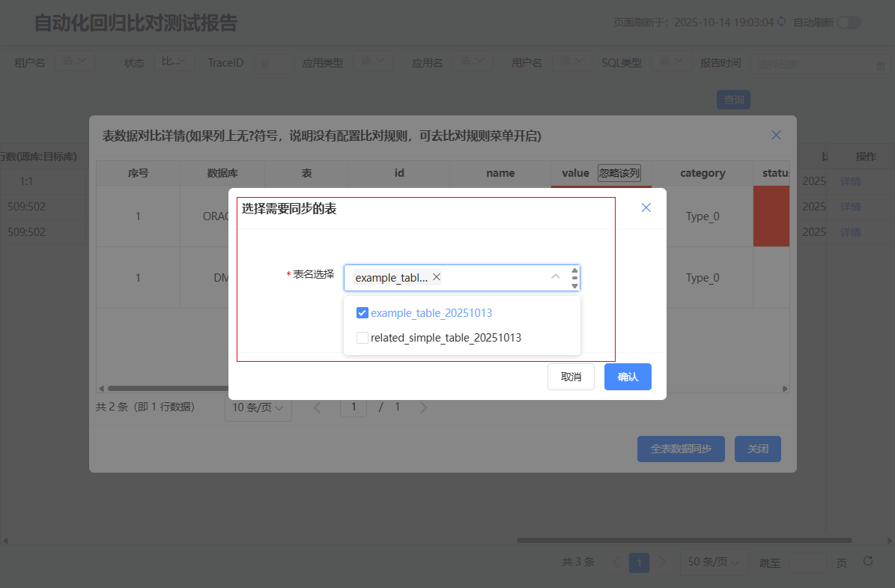Go to previous page in detail table pagination

pos(318,407)
